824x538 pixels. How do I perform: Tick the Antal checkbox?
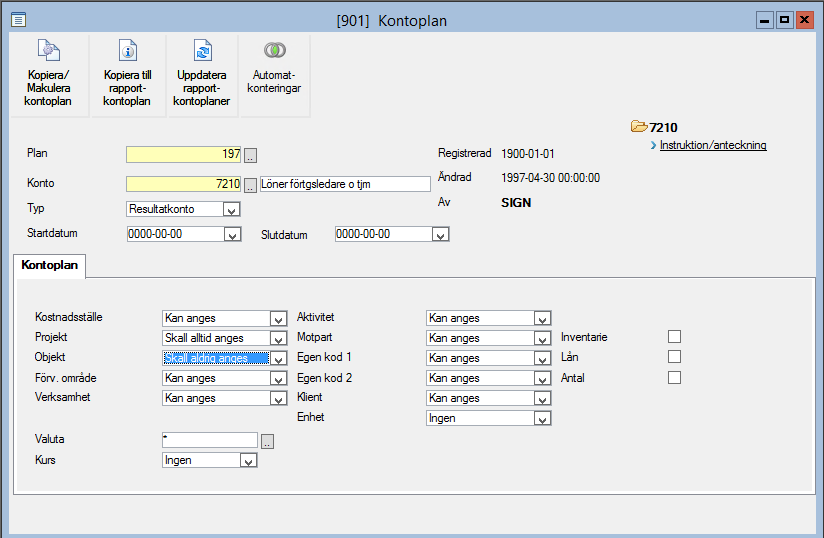coord(674,378)
